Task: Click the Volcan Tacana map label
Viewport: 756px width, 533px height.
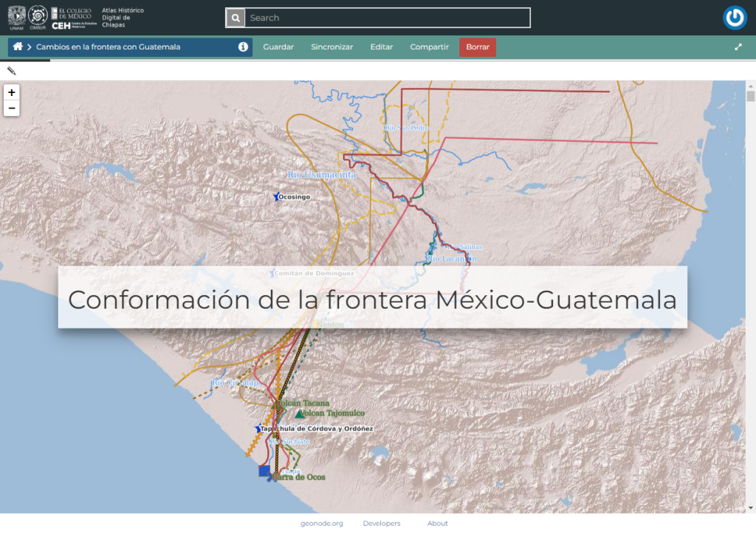Action: pos(303,403)
